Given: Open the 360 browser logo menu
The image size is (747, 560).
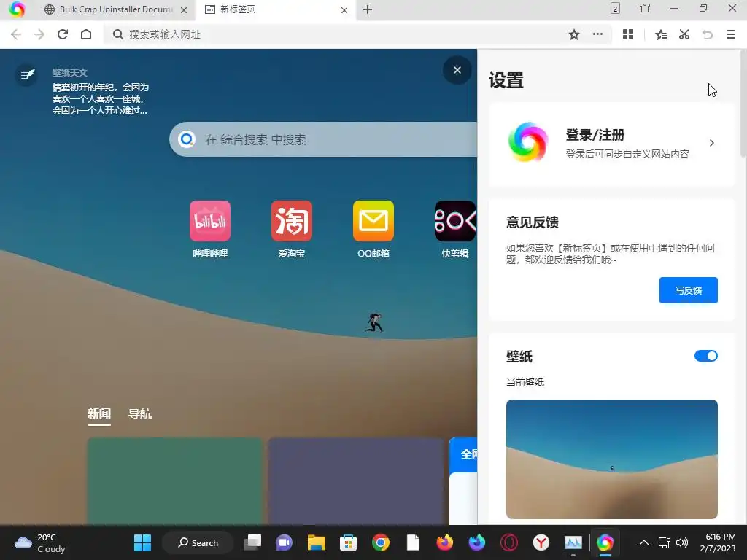Looking at the screenshot, I should pyautogui.click(x=17, y=9).
